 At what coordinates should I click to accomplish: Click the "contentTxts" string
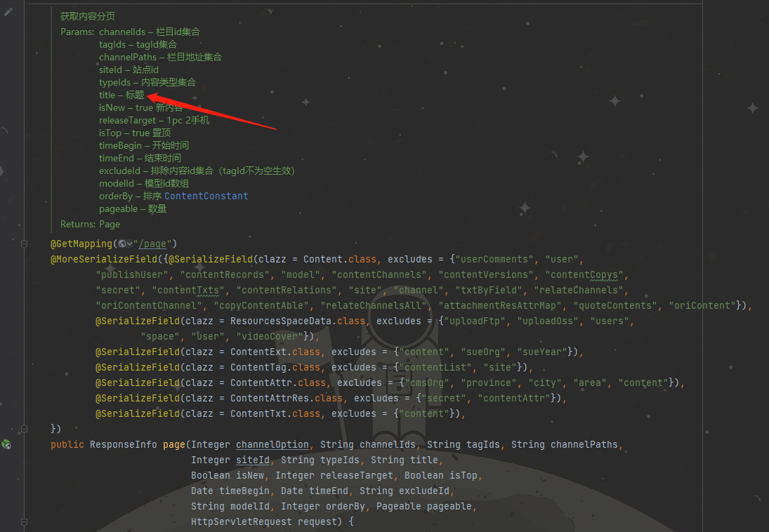coord(188,290)
